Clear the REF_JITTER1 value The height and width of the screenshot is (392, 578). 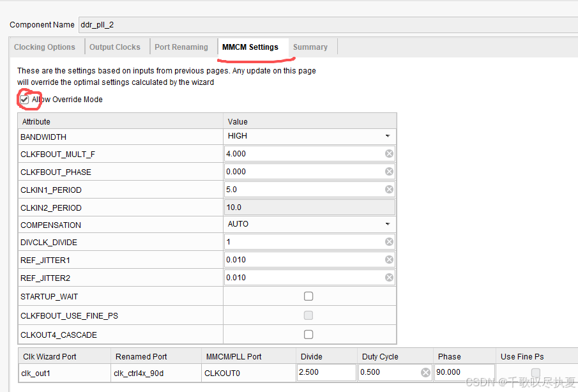(389, 260)
